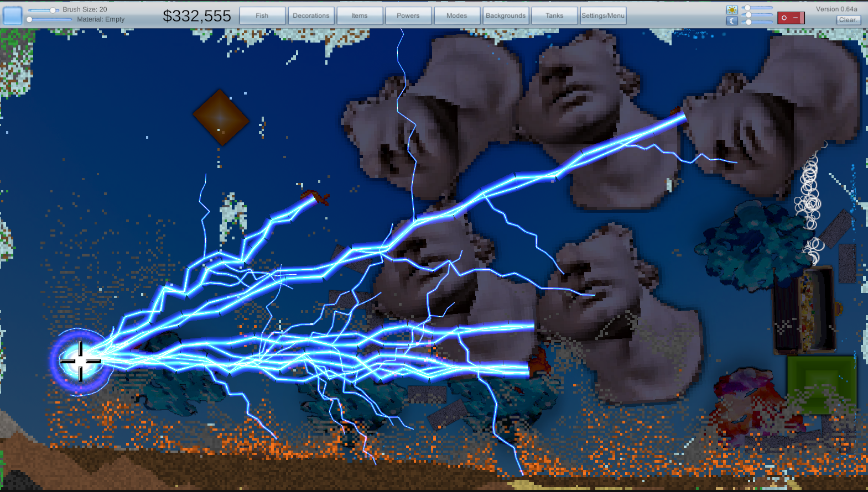Screen dimensions: 868x492
Task: Click the top slider beside the sun icon
Action: pos(757,8)
